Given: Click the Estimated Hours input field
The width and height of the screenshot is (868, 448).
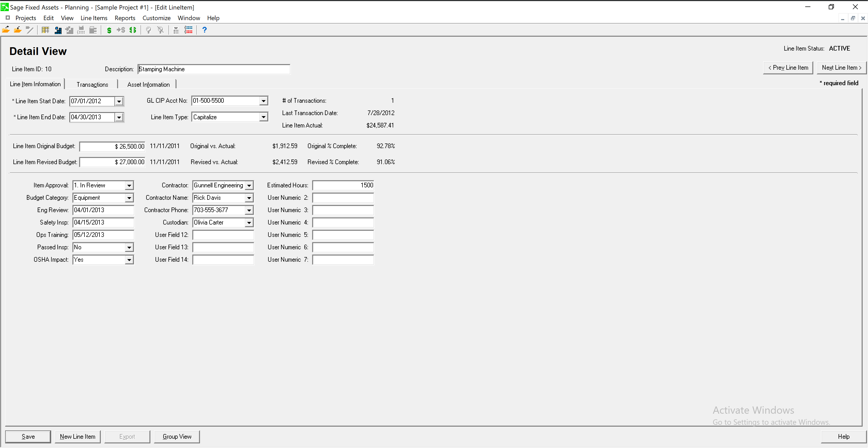Looking at the screenshot, I should click(x=343, y=186).
